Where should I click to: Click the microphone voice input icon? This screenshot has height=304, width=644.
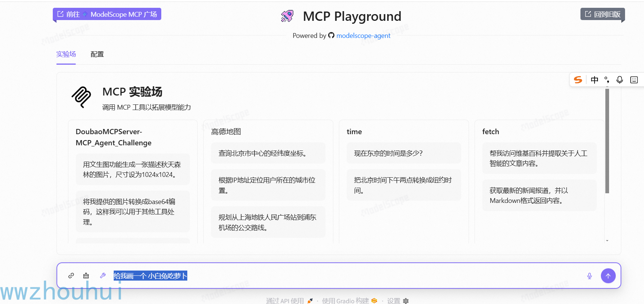tap(589, 276)
